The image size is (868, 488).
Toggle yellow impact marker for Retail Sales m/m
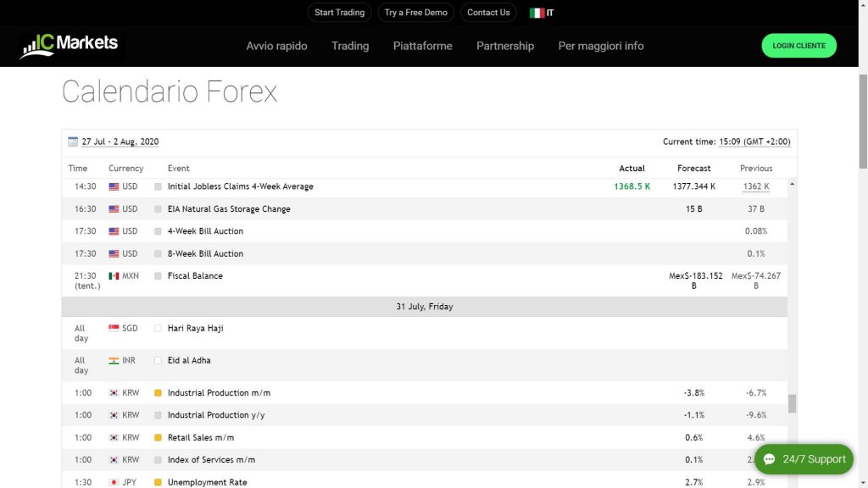pos(158,438)
